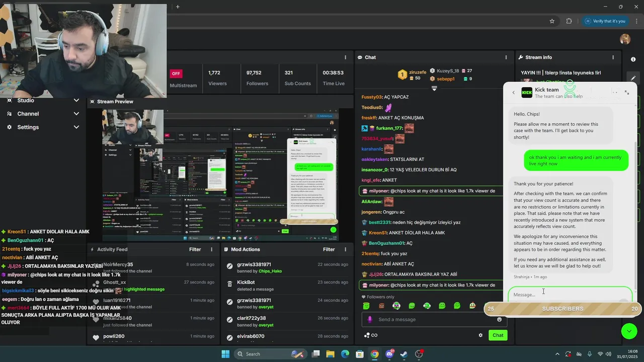Click the trash icon beside KickBot

click(x=229, y=284)
